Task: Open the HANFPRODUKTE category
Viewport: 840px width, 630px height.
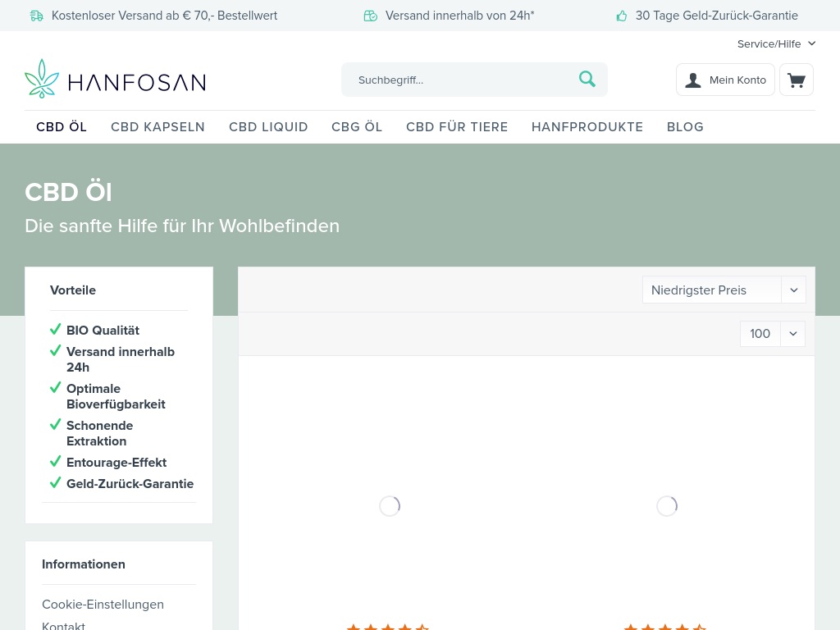Action: (587, 127)
